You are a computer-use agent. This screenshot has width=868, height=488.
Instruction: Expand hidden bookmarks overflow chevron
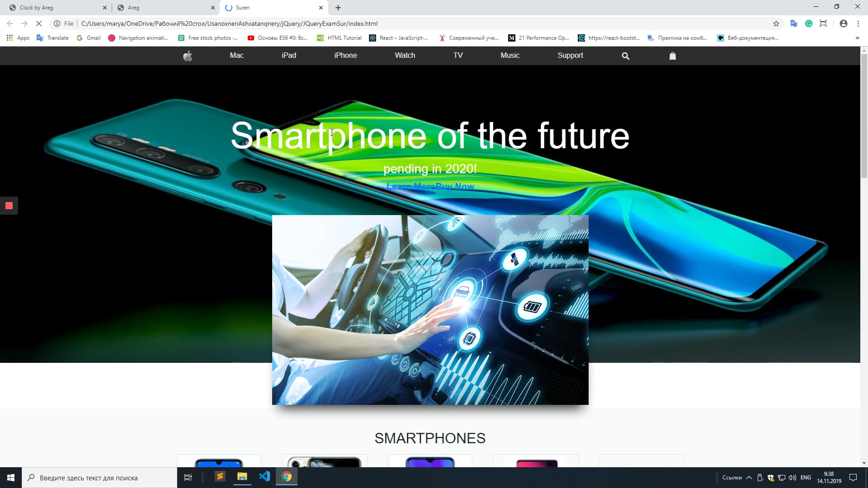[x=858, y=38]
